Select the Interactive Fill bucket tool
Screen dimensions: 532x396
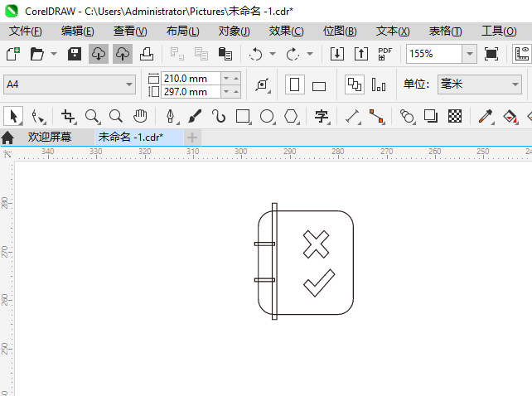510,116
